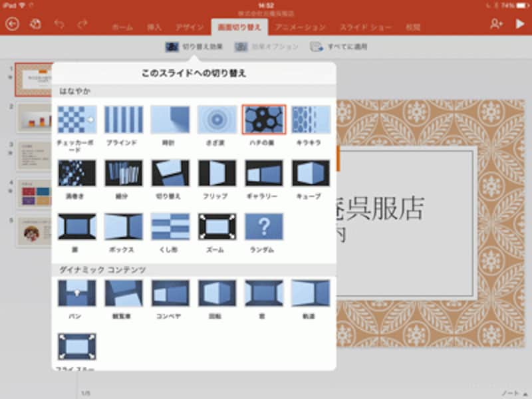Viewport: 532px width, 399px height.
Task: Open the 画面切り替え transitions tab
Action: pos(239,27)
